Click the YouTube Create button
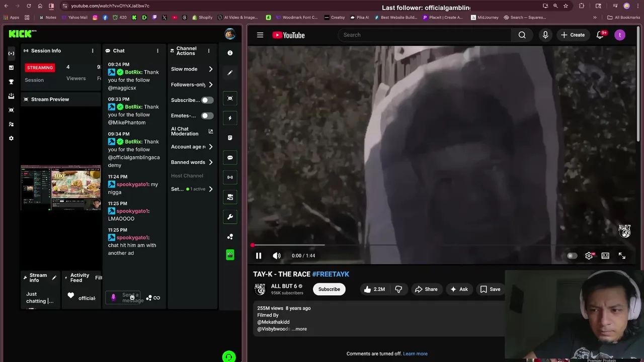This screenshot has height=362, width=644. [573, 35]
